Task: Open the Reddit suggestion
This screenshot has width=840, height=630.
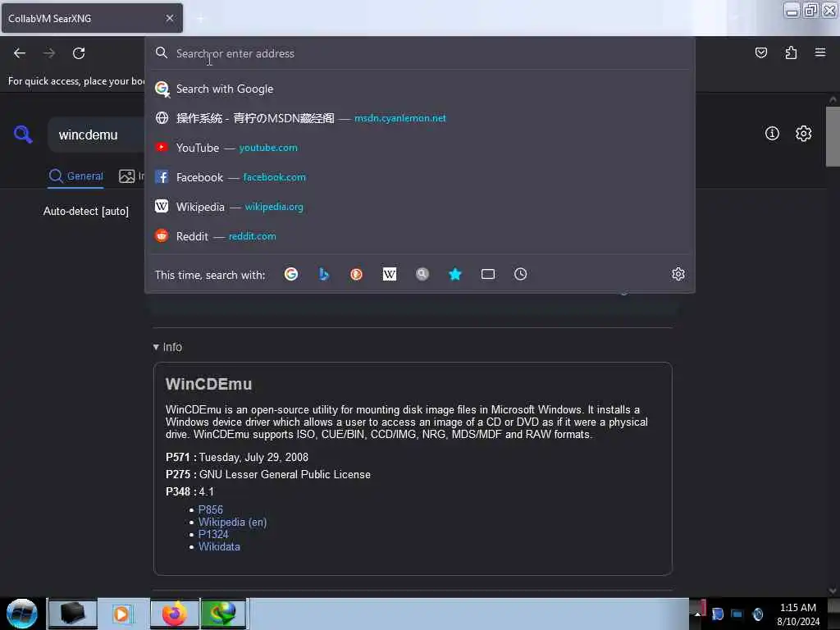Action: pyautogui.click(x=420, y=236)
